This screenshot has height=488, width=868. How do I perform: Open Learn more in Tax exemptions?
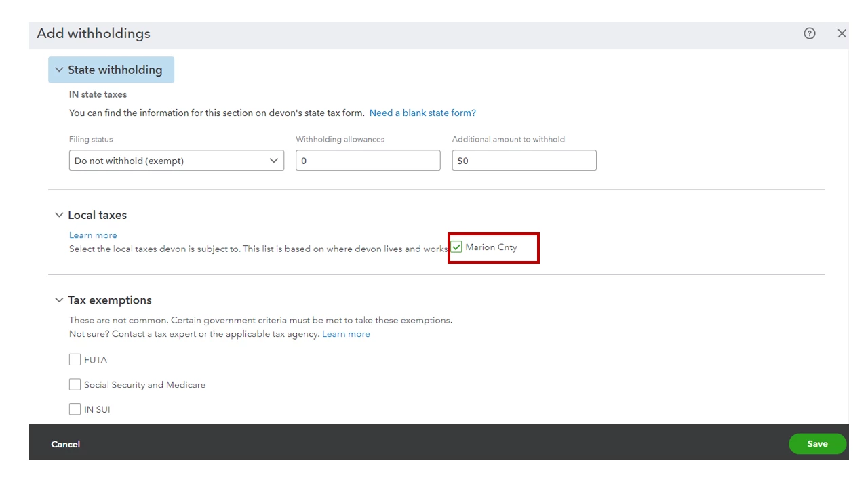tap(346, 334)
